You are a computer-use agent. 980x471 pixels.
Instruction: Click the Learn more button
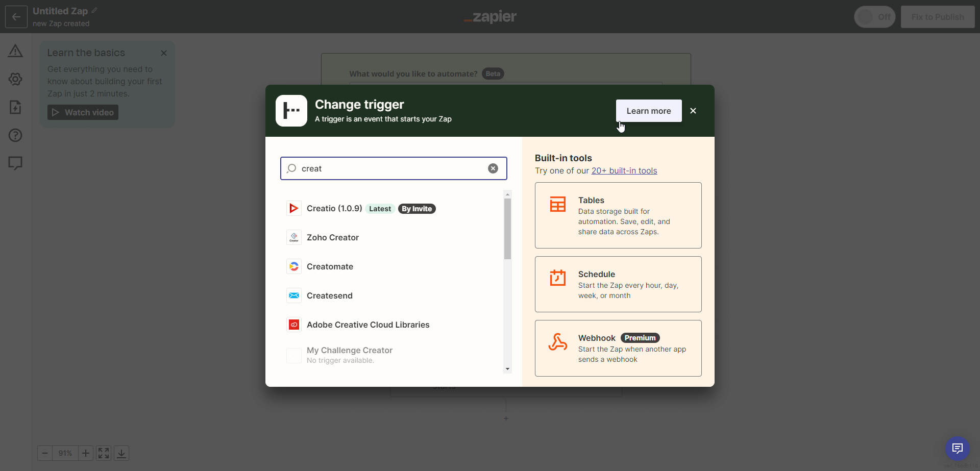(649, 111)
